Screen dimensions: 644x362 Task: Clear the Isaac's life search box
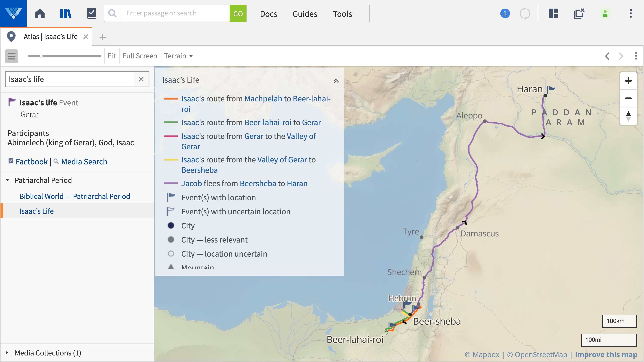pos(141,79)
